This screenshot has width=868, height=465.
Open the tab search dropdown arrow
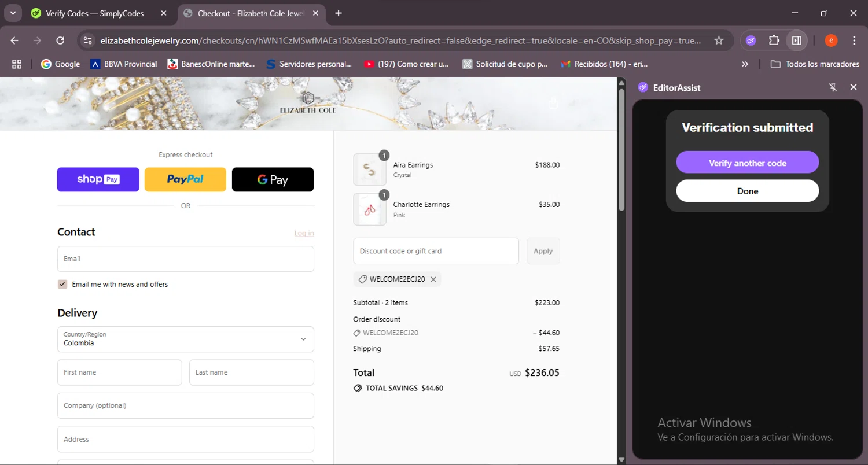pyautogui.click(x=12, y=13)
